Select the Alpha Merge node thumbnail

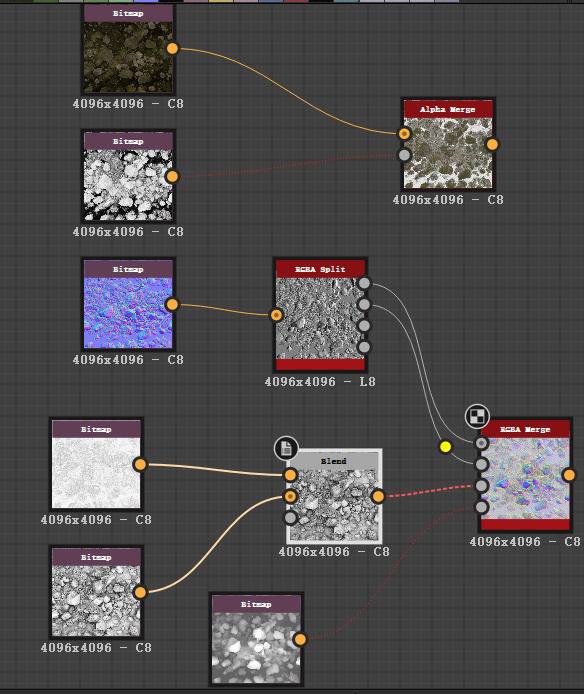point(448,153)
